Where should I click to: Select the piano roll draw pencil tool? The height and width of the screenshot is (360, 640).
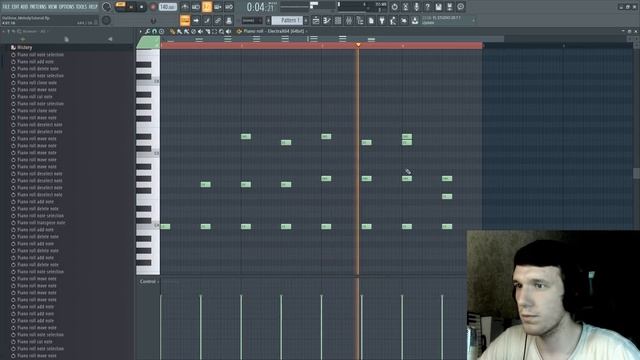coord(172,31)
